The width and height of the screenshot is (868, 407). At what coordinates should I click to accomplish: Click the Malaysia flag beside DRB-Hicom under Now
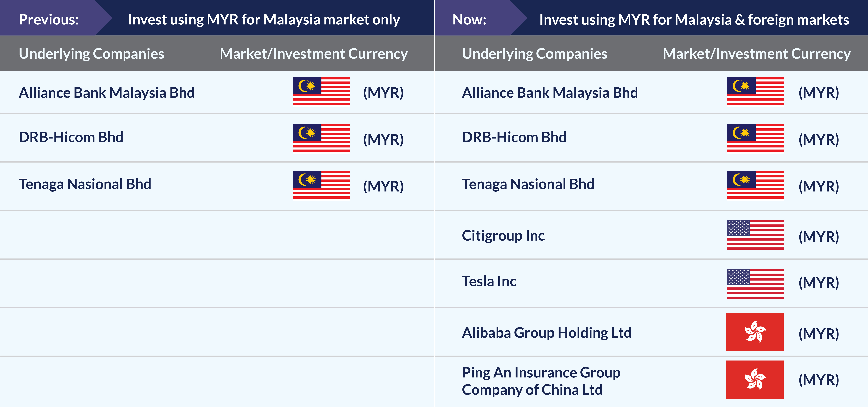tap(755, 138)
